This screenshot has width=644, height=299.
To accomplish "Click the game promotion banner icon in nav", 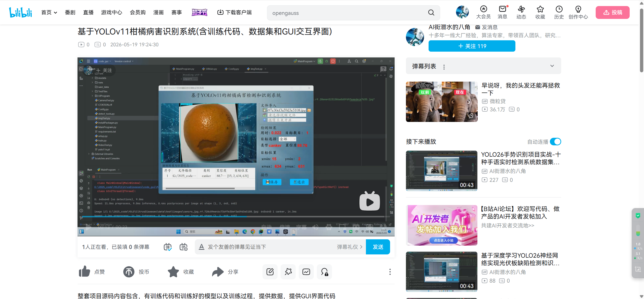I will coord(199,12).
